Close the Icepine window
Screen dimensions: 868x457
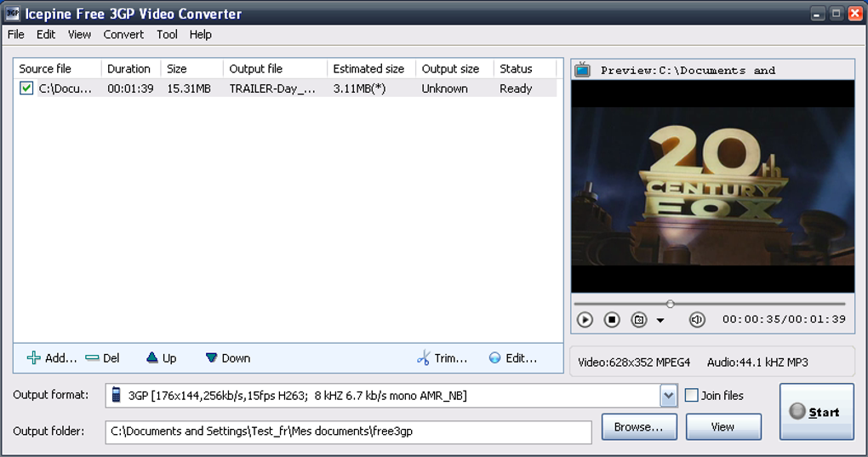point(855,14)
